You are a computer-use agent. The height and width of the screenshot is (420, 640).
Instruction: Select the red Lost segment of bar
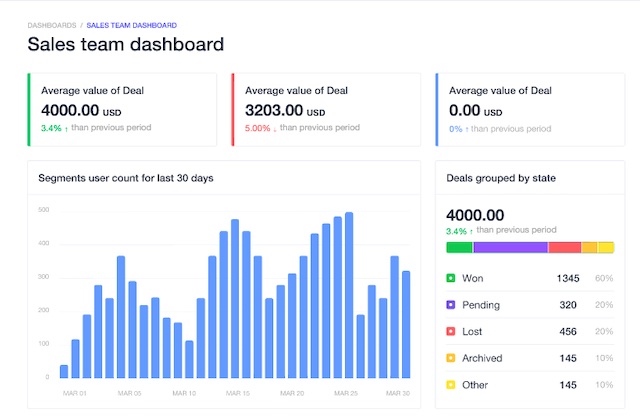(x=564, y=247)
